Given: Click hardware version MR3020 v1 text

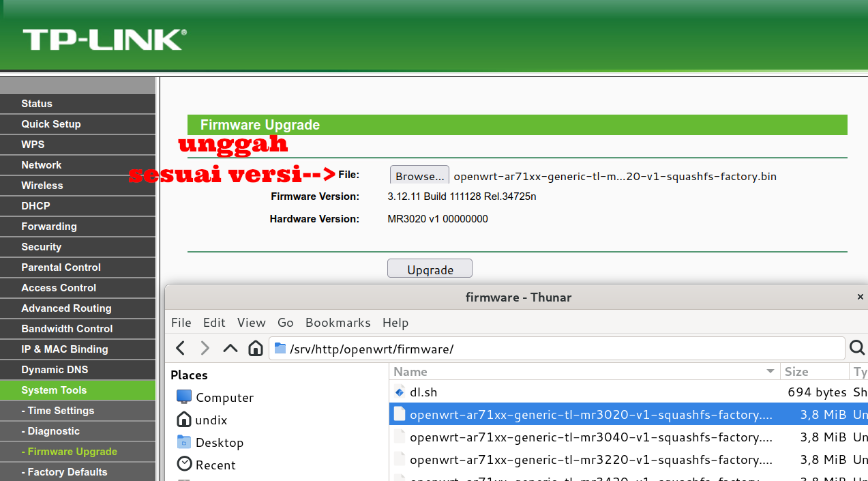Looking at the screenshot, I should [x=438, y=219].
